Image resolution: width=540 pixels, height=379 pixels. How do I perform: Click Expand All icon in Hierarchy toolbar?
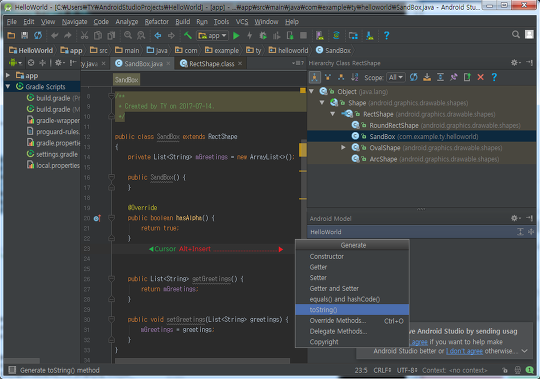tap(440, 77)
